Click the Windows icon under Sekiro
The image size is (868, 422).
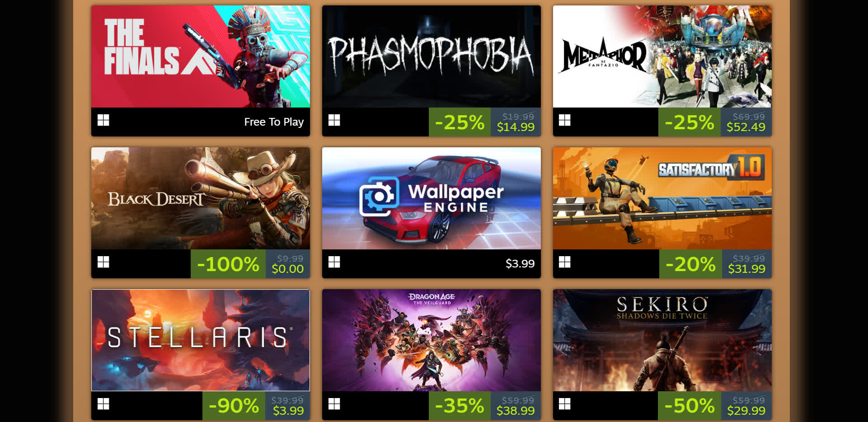[565, 404]
